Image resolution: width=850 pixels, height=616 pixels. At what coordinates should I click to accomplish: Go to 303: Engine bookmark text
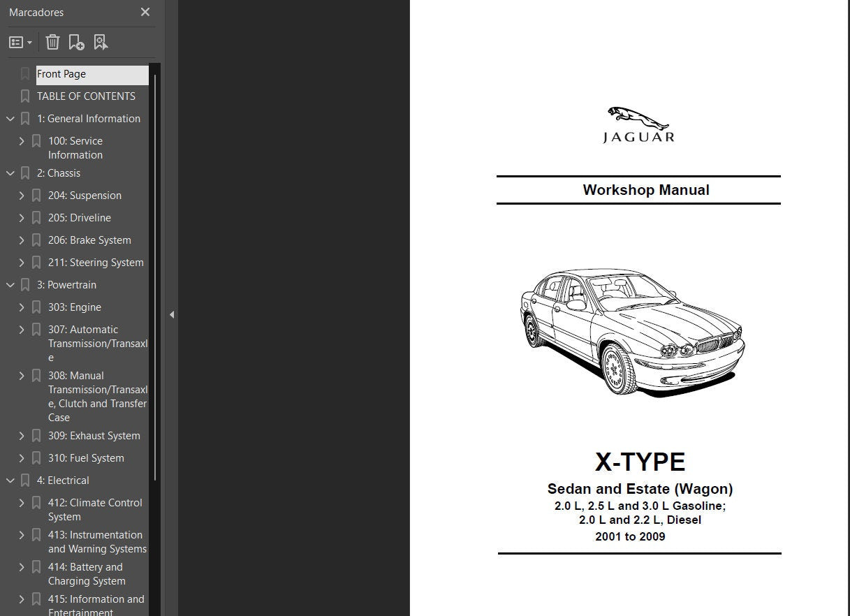pyautogui.click(x=75, y=307)
